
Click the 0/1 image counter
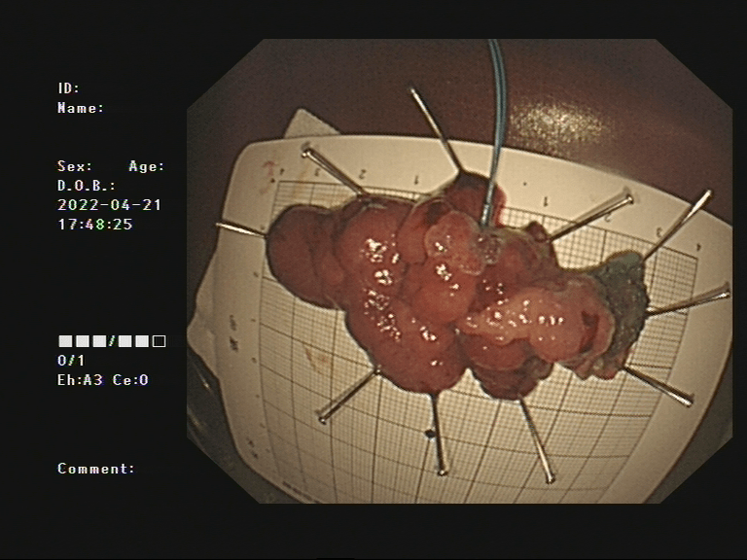[x=71, y=361]
